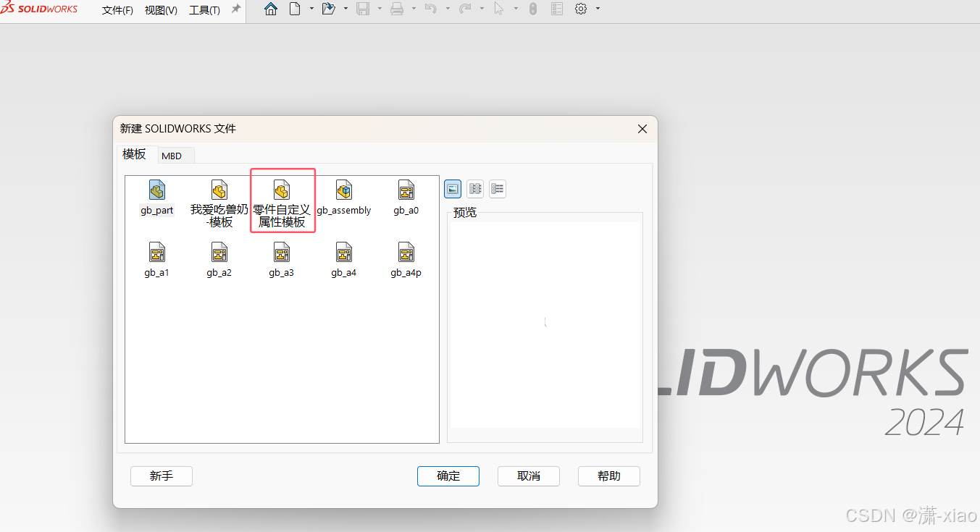Select the gb_part template

(157, 198)
